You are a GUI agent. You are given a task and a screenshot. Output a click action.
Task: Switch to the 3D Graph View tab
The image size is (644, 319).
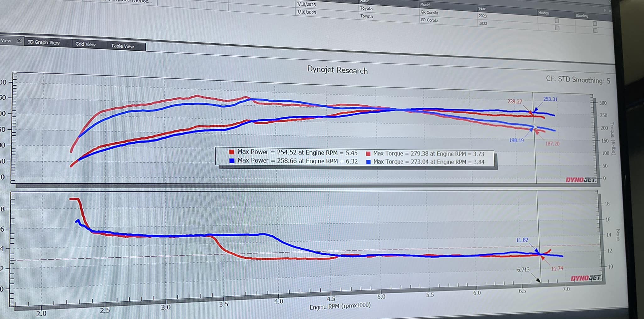[x=43, y=42]
